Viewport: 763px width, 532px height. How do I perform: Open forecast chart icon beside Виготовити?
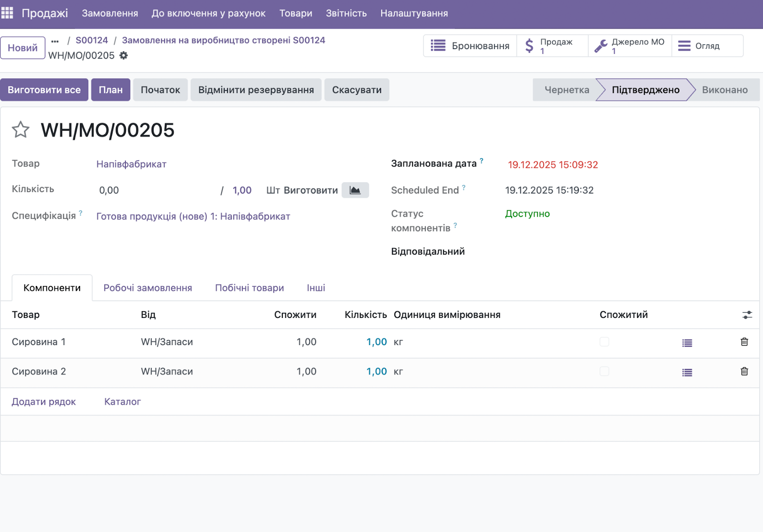pyautogui.click(x=355, y=190)
